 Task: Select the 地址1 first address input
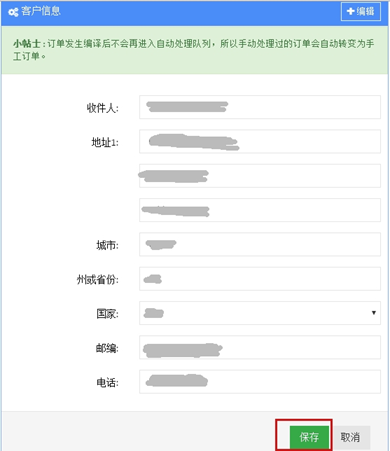[260, 141]
